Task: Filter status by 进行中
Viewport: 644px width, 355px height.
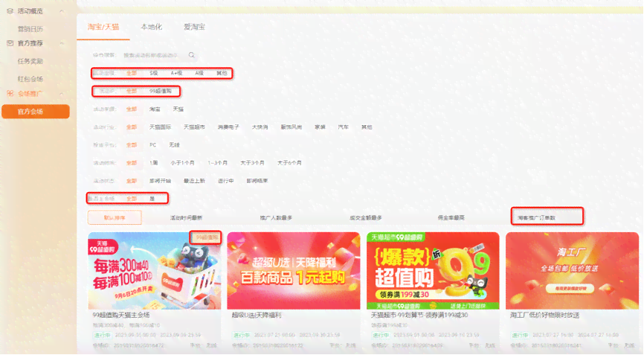Action: (225, 181)
